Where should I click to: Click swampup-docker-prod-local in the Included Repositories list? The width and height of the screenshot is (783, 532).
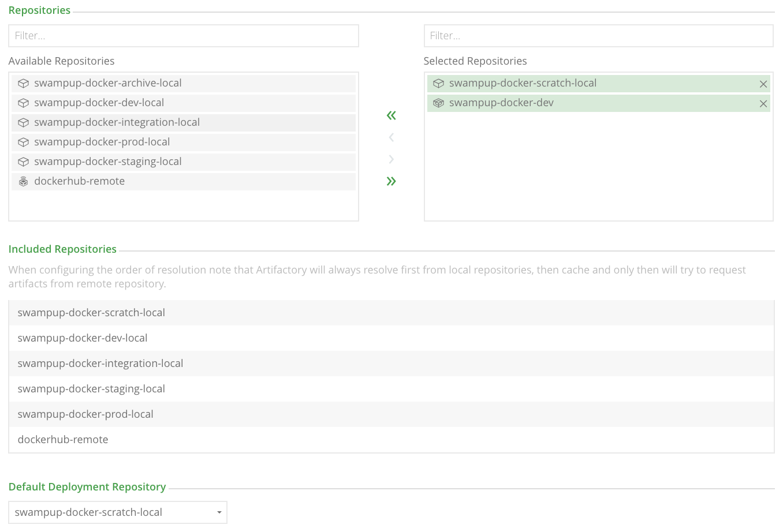(85, 414)
